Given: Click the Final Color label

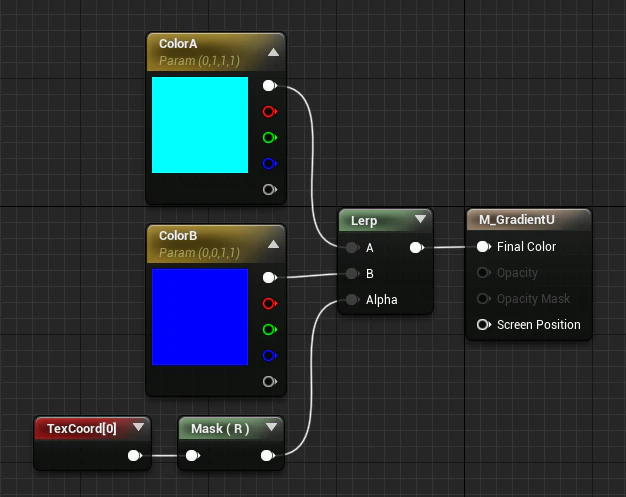Looking at the screenshot, I should point(526,247).
